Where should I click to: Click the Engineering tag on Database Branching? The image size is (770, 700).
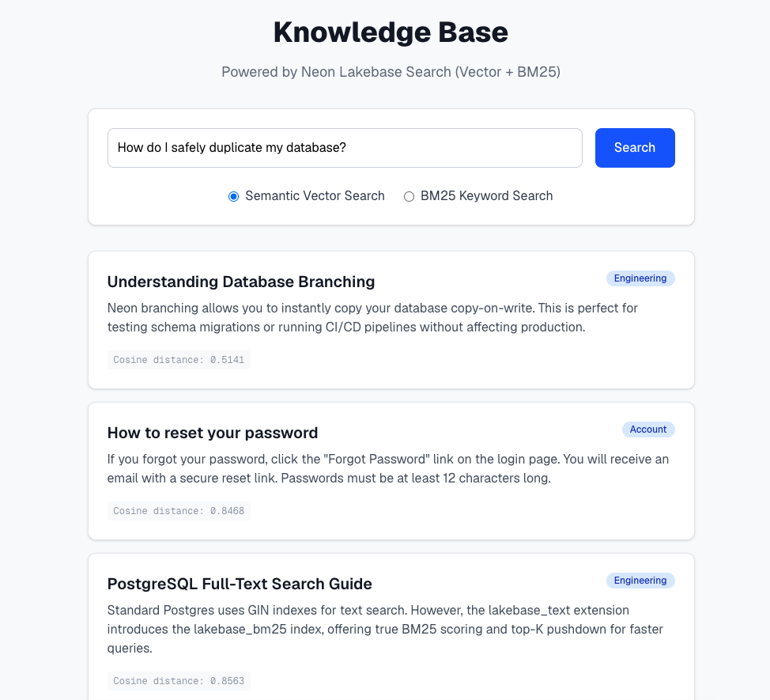coord(640,278)
